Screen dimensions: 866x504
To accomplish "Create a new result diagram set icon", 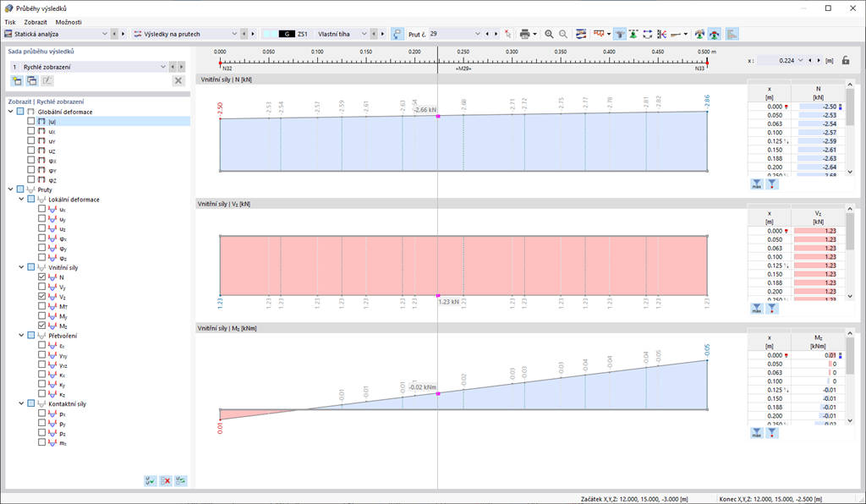I will [x=17, y=80].
